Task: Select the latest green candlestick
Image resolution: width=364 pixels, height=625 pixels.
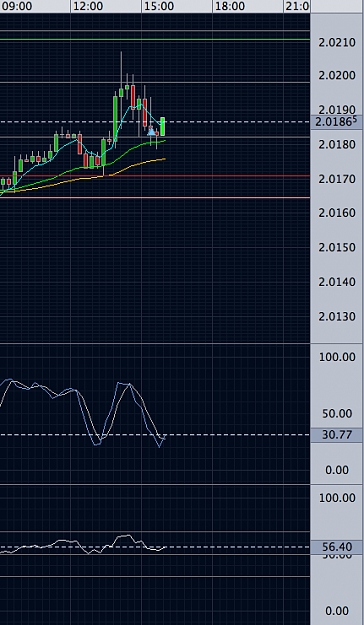Action: [163, 126]
